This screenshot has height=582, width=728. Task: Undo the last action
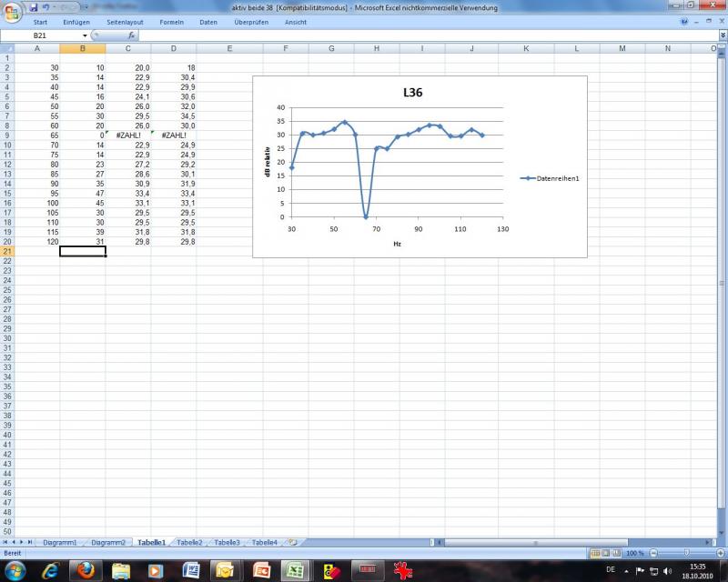point(45,7)
